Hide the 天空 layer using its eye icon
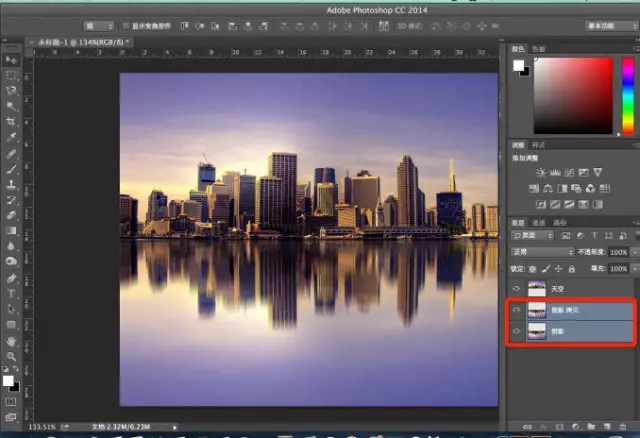The image size is (640, 438). [516, 288]
